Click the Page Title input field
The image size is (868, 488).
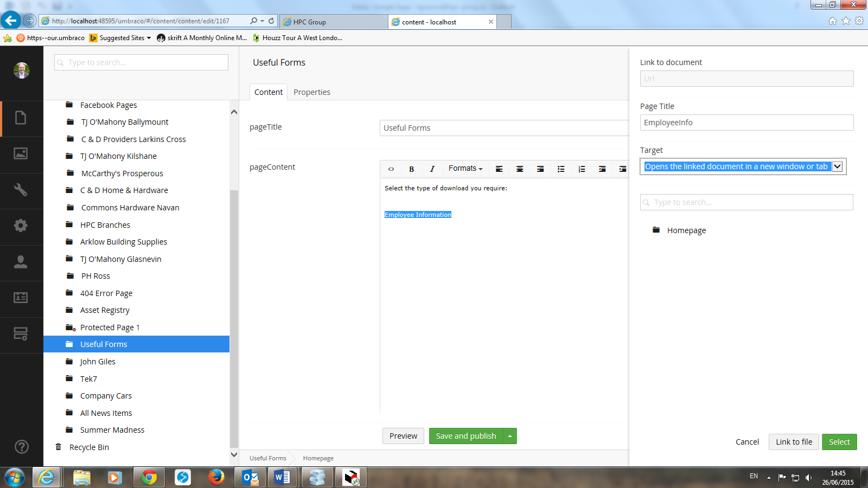[747, 123]
